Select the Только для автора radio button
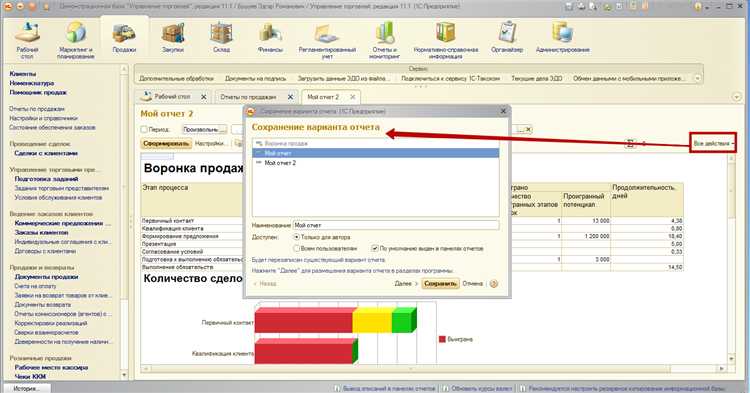This screenshot has width=750, height=393. coord(297,237)
